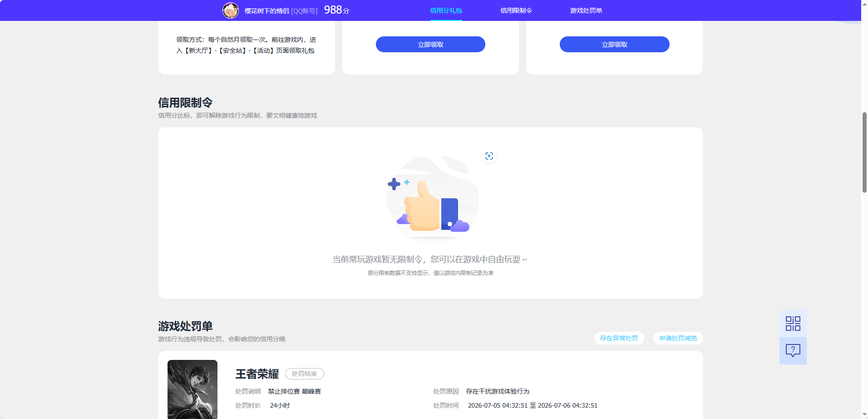Click the username 樱花树下的情侣

(x=267, y=11)
